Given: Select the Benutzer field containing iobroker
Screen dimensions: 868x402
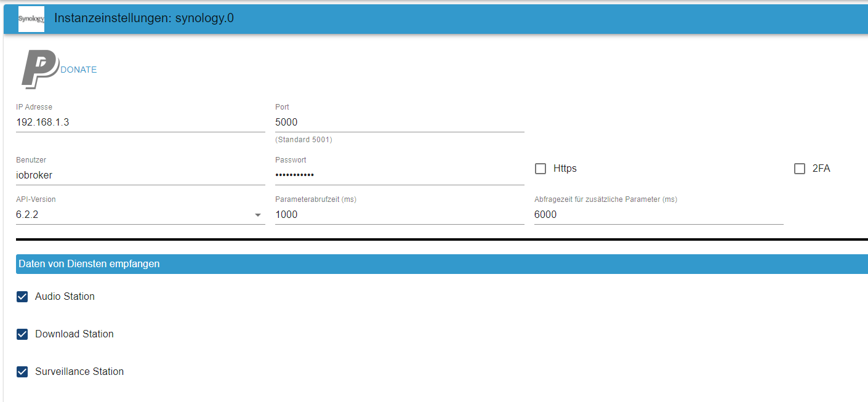Looking at the screenshot, I should (x=140, y=175).
